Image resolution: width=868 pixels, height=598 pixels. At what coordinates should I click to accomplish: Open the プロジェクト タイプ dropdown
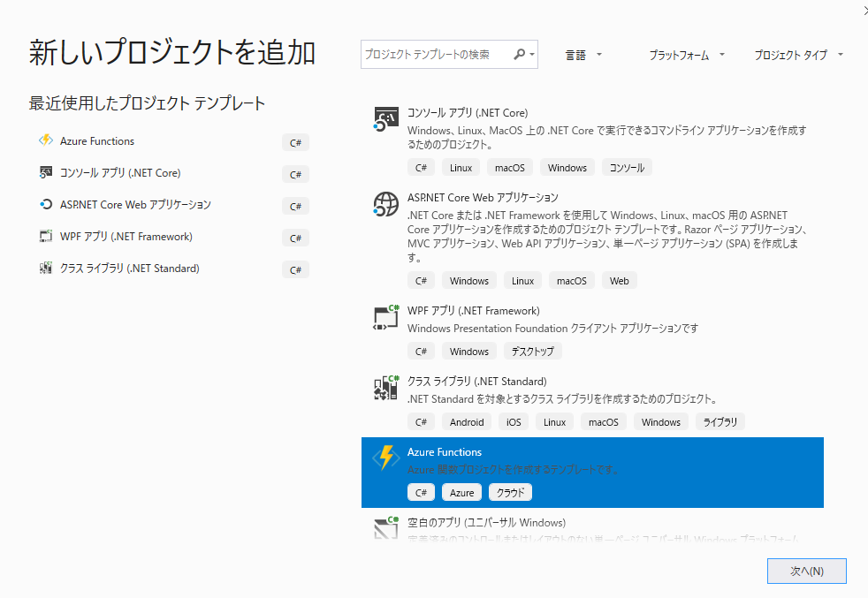click(x=796, y=54)
